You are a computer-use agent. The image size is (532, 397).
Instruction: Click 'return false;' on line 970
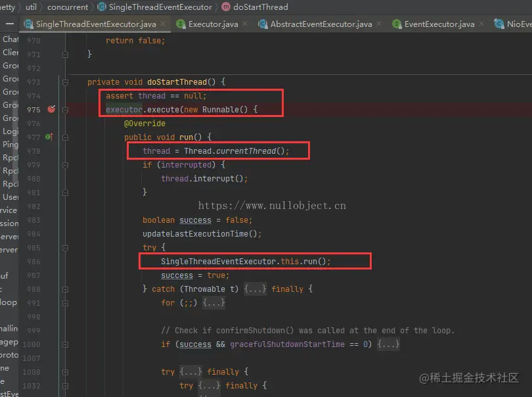(135, 40)
